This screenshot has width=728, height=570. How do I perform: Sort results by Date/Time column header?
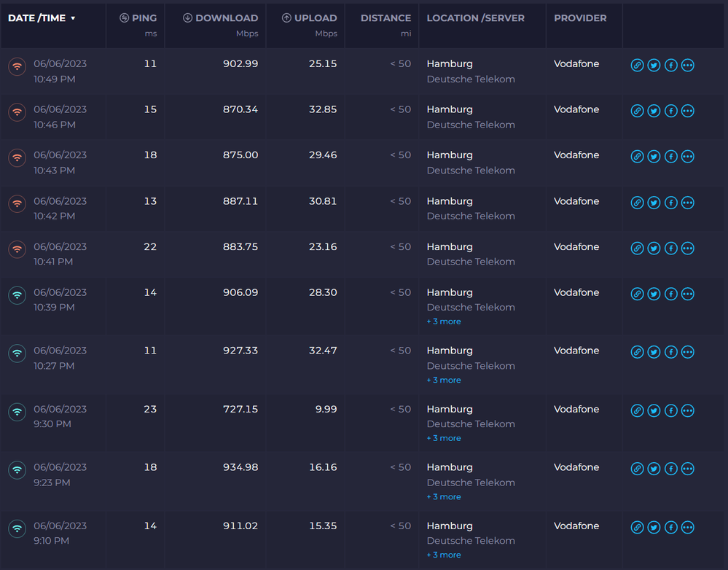pyautogui.click(x=42, y=18)
